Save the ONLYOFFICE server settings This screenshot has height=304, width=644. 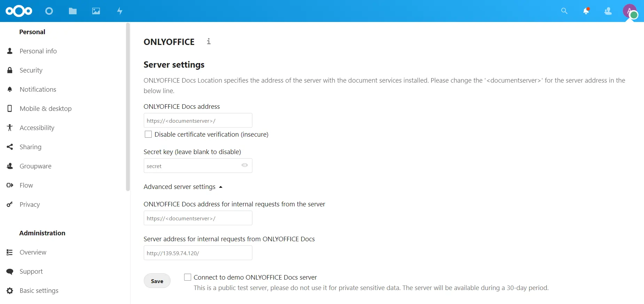pyautogui.click(x=157, y=281)
